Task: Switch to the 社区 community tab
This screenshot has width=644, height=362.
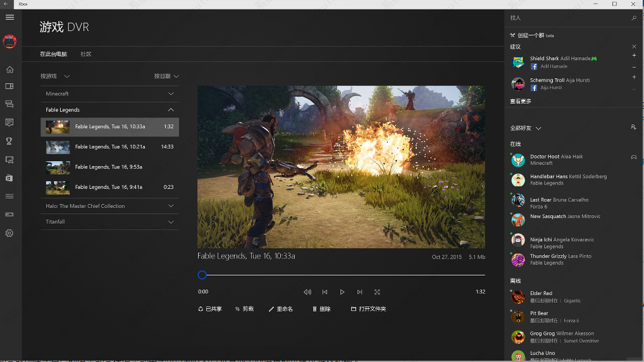Action: (x=86, y=54)
